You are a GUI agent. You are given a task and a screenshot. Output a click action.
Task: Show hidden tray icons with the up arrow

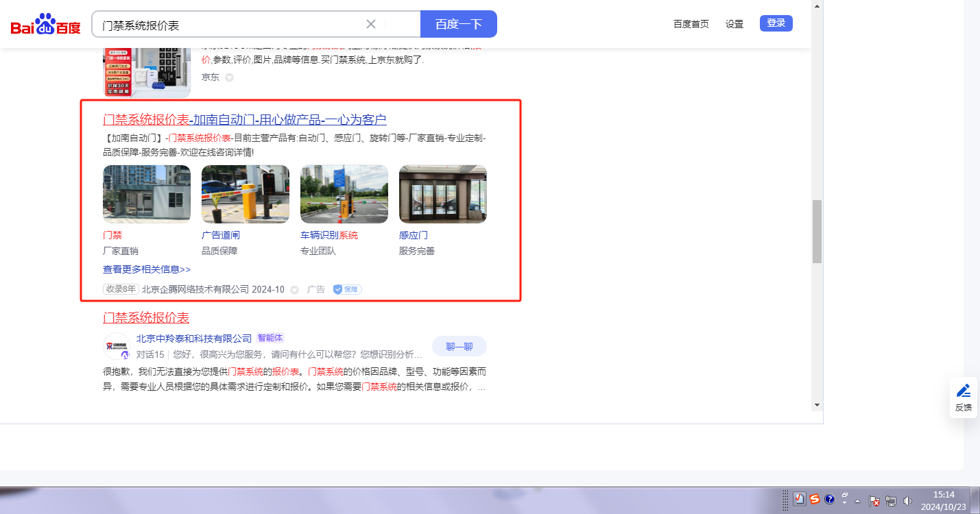point(857,501)
